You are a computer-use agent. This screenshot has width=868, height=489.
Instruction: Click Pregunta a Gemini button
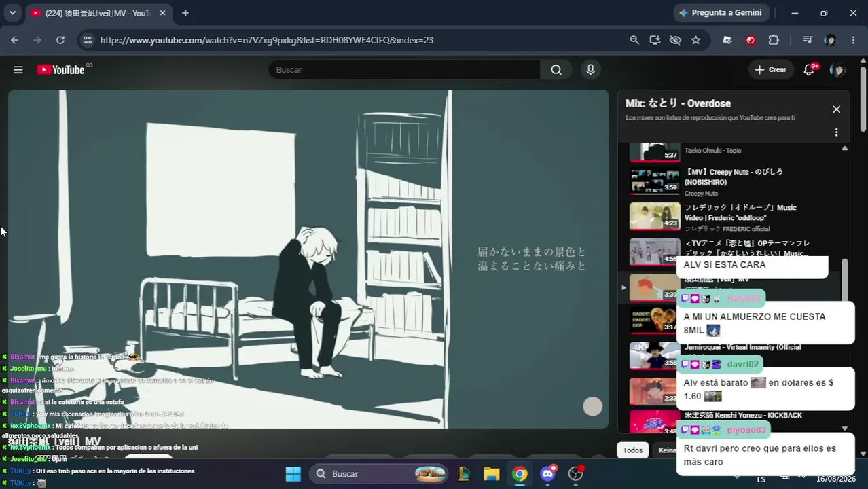720,13
